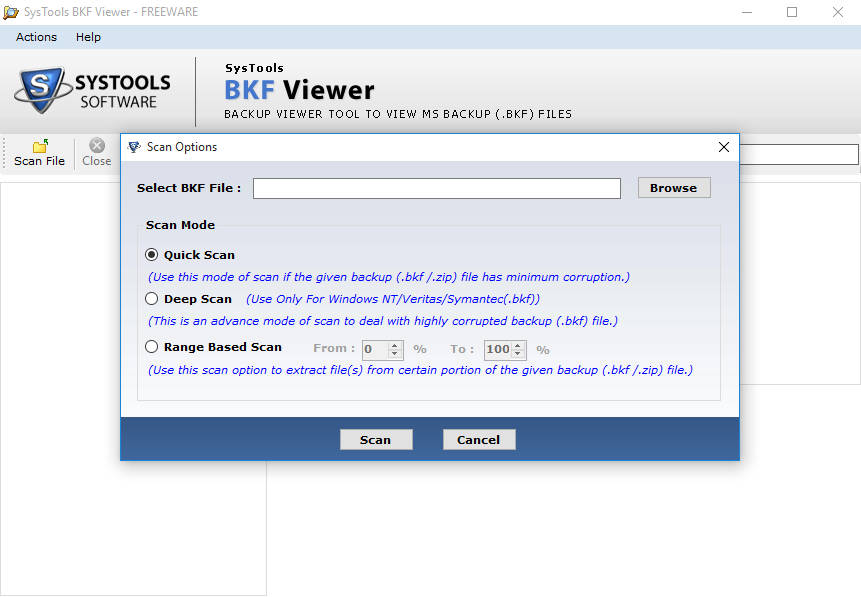
Task: Click the backup viewer tool tagline text
Action: tap(398, 114)
